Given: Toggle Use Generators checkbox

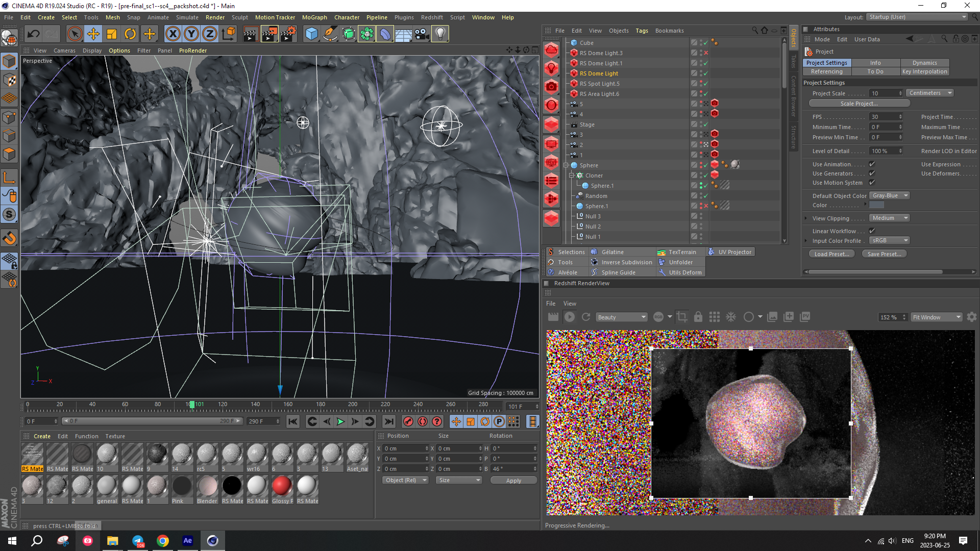Looking at the screenshot, I should click(872, 173).
